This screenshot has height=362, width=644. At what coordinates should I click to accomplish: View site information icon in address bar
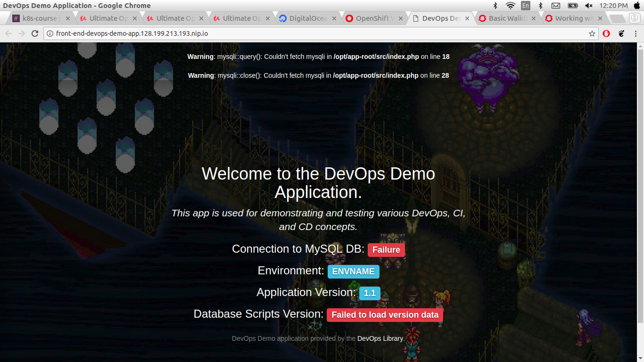click(50, 33)
